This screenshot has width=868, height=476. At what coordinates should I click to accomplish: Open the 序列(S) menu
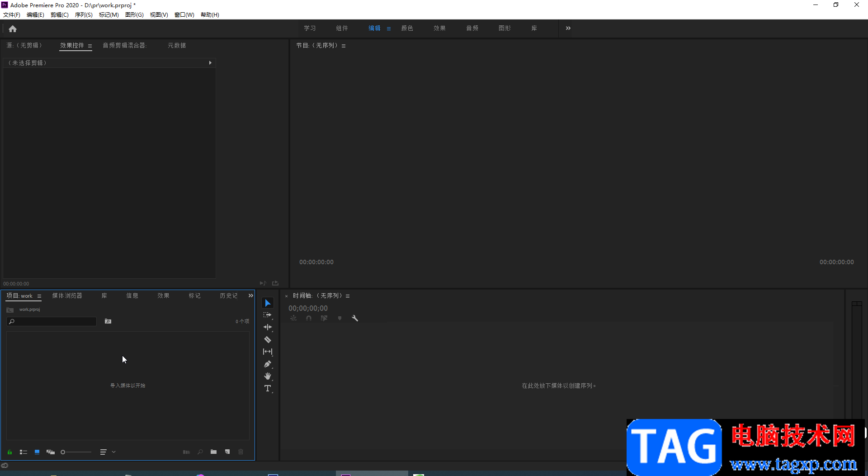point(84,14)
